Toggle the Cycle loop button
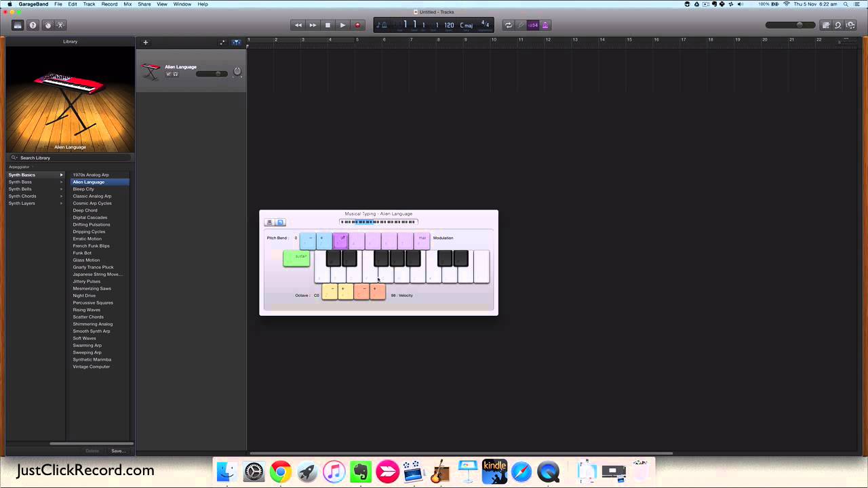Image resolution: width=868 pixels, height=488 pixels. click(x=508, y=25)
